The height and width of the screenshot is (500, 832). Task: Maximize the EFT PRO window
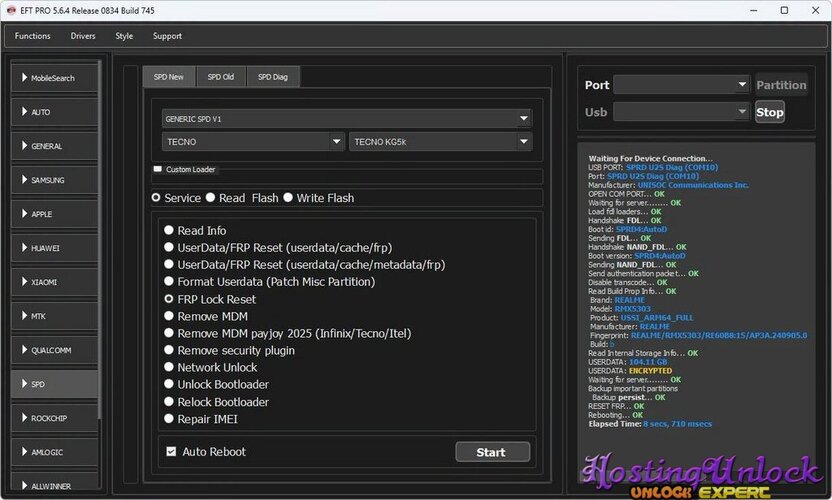point(784,11)
